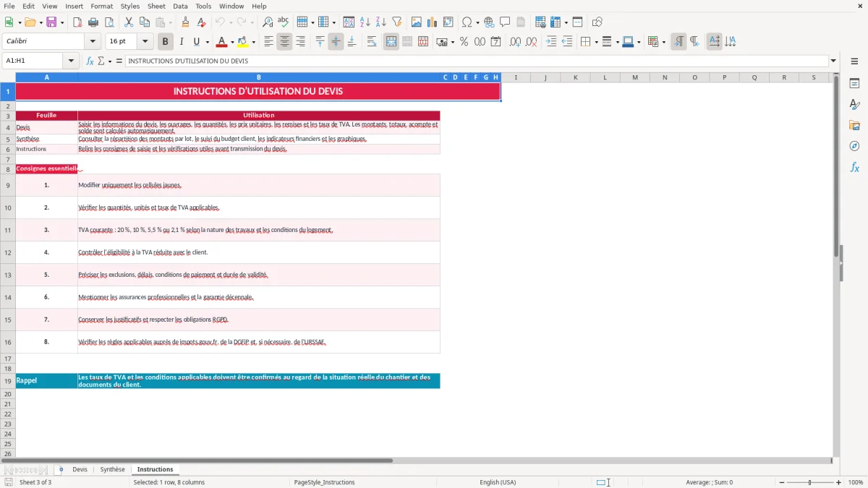Expand the Calibri font name dropdown

(92, 42)
